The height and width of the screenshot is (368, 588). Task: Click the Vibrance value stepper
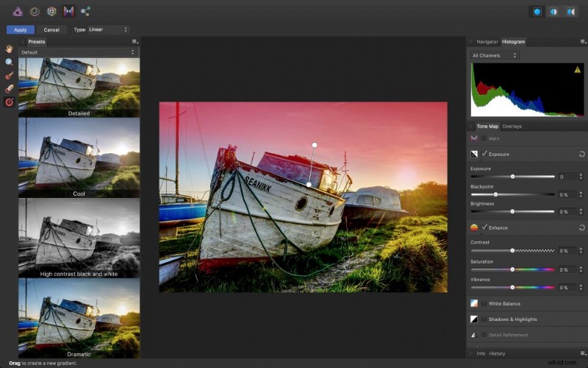pos(581,288)
